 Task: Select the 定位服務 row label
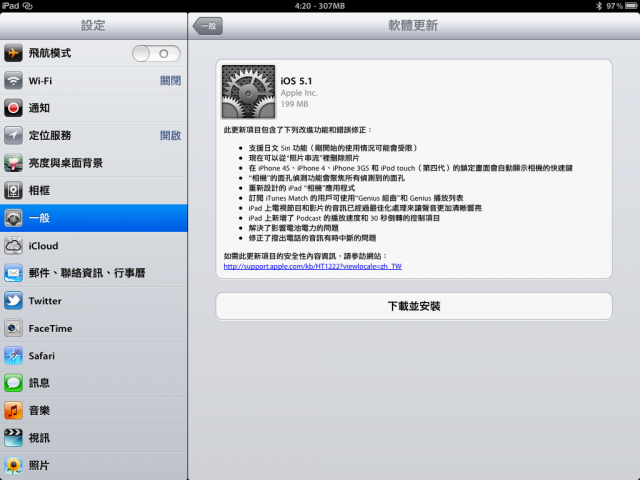tap(50, 136)
